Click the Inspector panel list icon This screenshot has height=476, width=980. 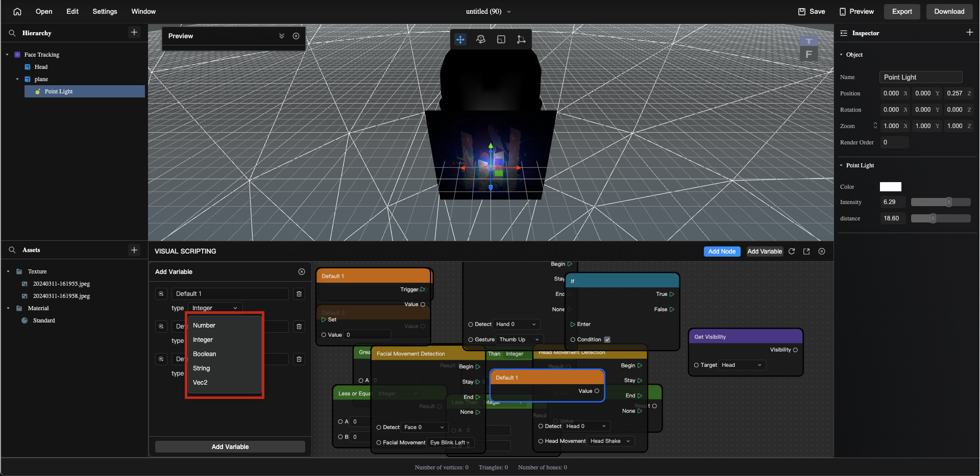click(844, 33)
